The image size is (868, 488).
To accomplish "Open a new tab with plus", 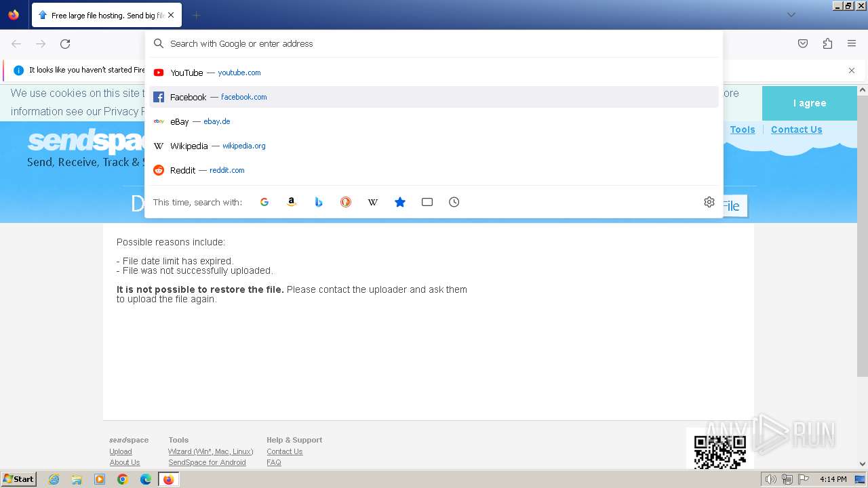I will pos(196,15).
